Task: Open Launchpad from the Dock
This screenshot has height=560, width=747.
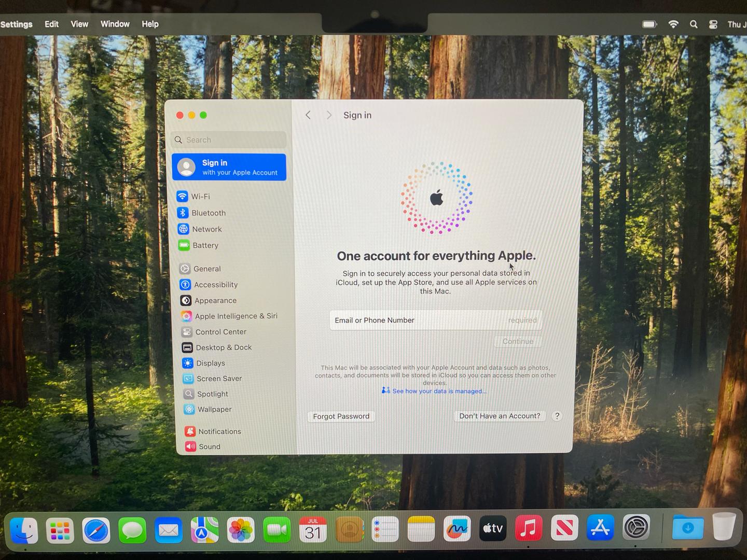Action: point(60,530)
